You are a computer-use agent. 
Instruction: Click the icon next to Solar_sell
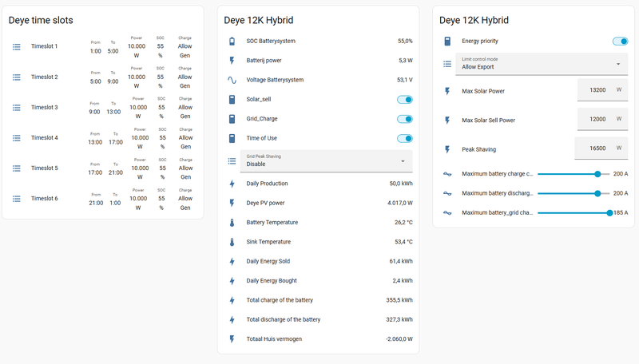(232, 99)
